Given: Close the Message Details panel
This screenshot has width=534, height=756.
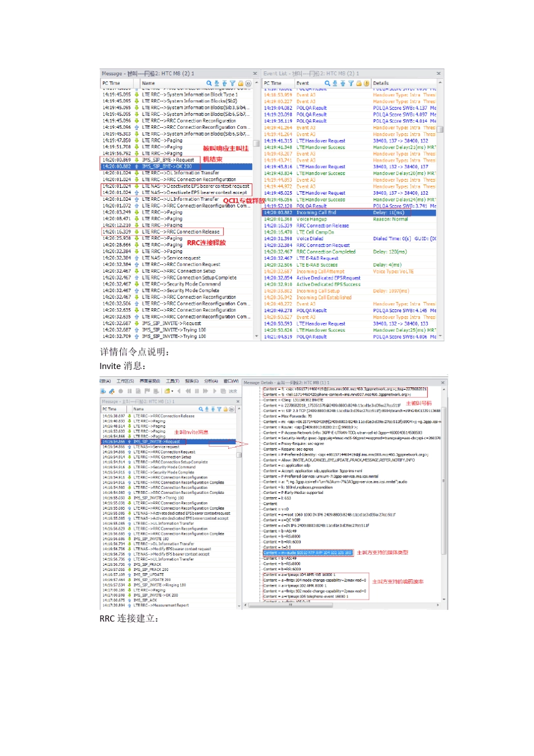Looking at the screenshot, I should pyautogui.click(x=443, y=382).
